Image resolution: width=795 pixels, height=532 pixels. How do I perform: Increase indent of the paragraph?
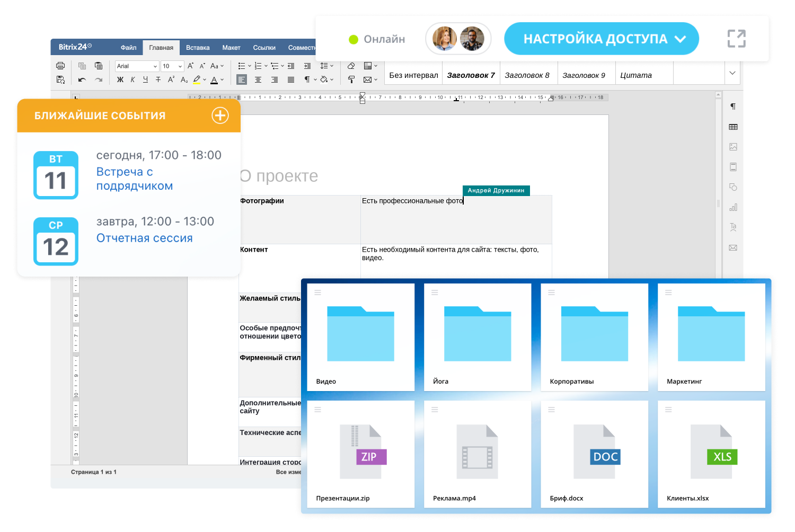307,66
